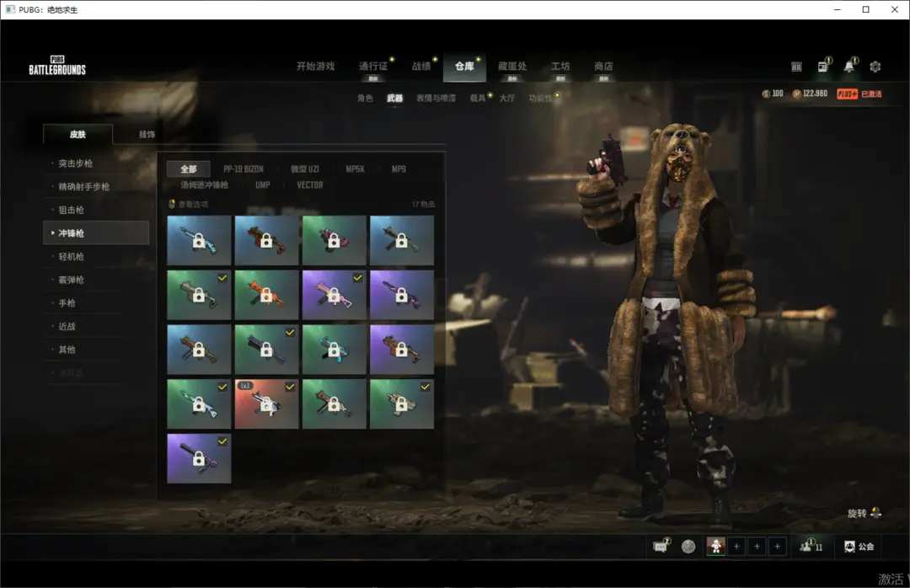Filter skins by 汤姆逊冲锋枪
This screenshot has height=588, width=910.
pos(204,184)
